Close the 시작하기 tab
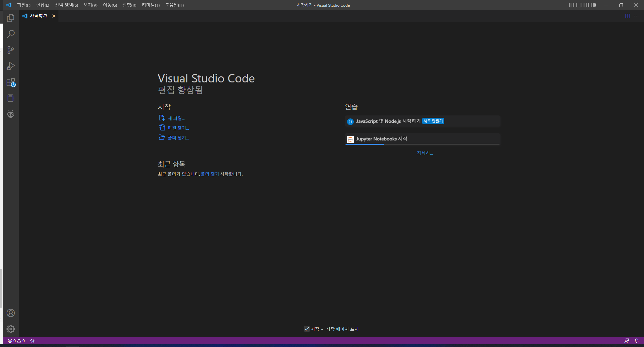 (54, 16)
